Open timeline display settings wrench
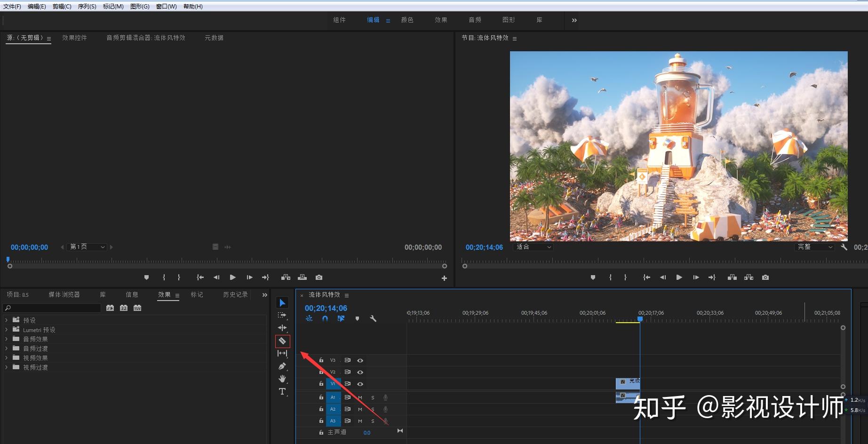The width and height of the screenshot is (868, 444). (x=373, y=318)
